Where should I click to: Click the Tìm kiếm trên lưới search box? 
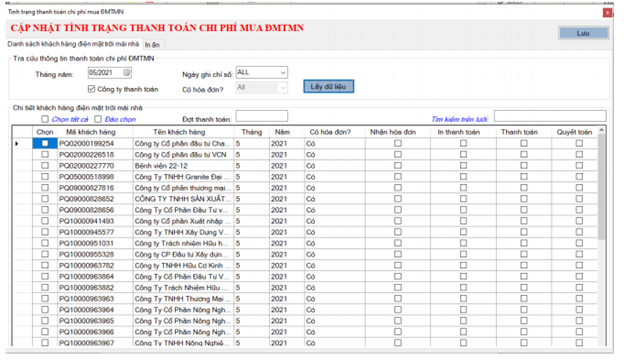(550, 116)
